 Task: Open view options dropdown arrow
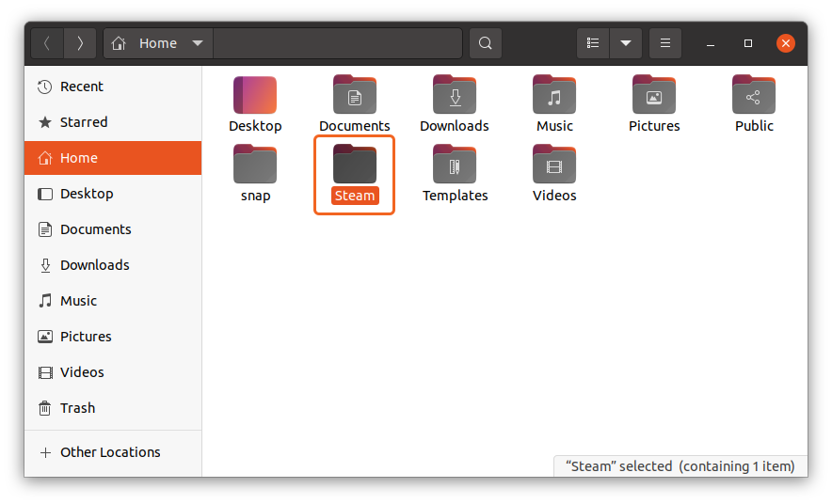point(626,43)
